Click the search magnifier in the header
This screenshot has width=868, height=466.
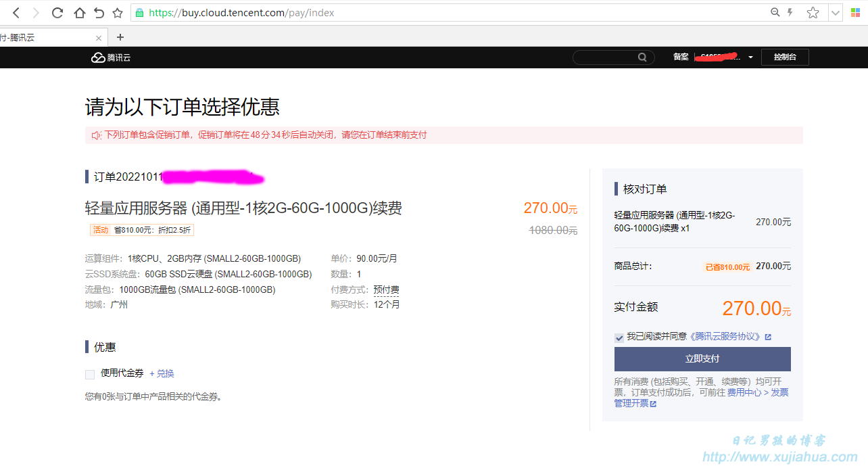[642, 57]
